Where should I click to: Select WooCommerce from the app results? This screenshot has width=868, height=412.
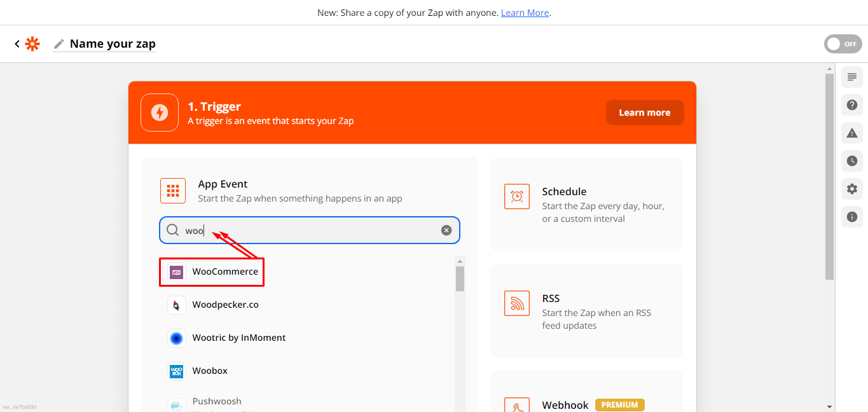coord(224,271)
